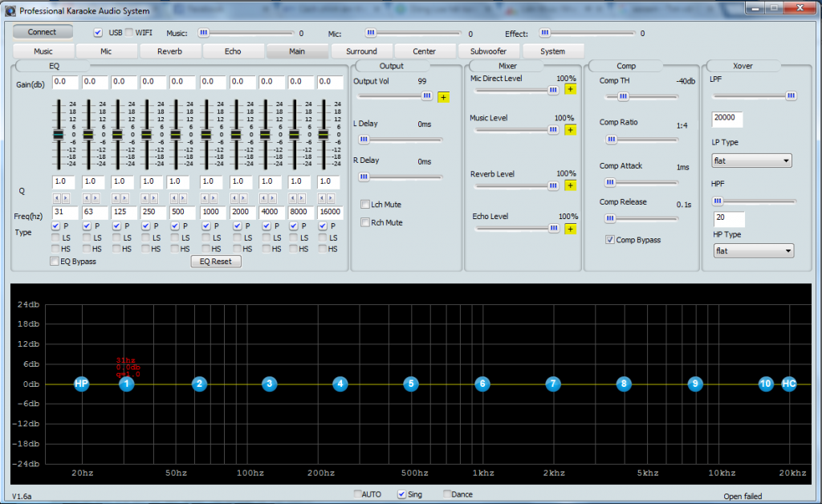
Task: Toggle the Lch Mute checkbox
Action: point(365,205)
